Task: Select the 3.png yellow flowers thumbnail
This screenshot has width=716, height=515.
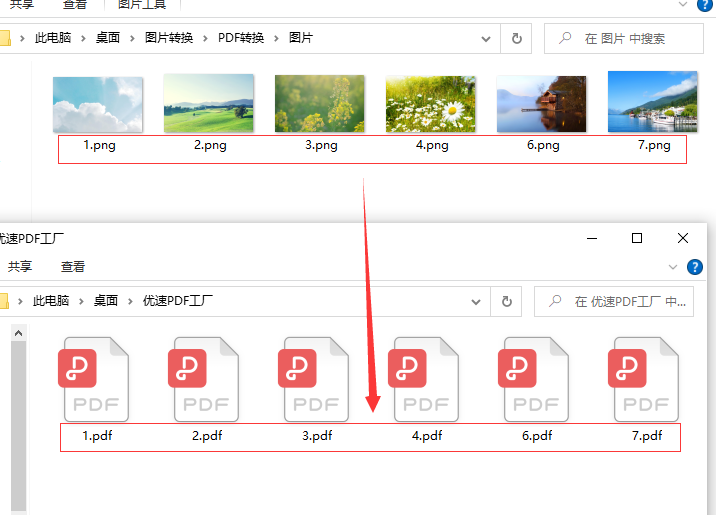Action: click(x=320, y=104)
